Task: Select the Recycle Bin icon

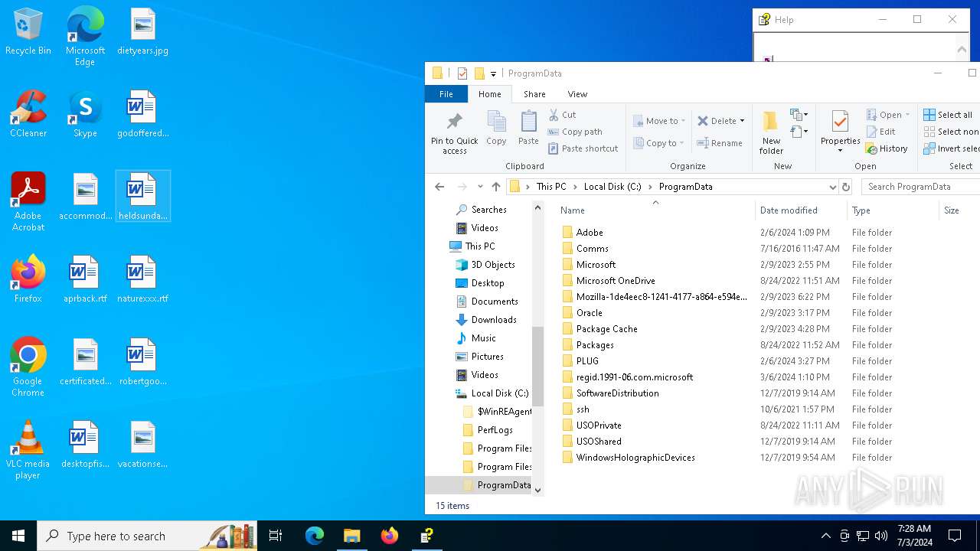Action: (x=28, y=31)
